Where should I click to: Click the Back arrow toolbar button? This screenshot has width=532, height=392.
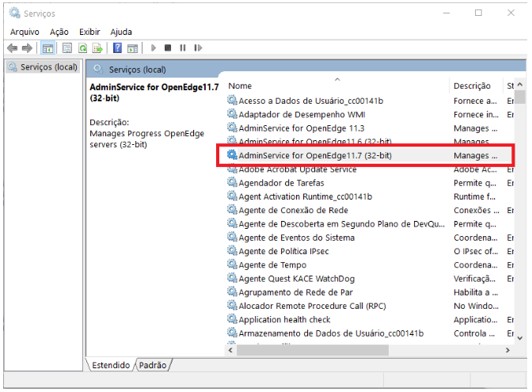tap(12, 48)
